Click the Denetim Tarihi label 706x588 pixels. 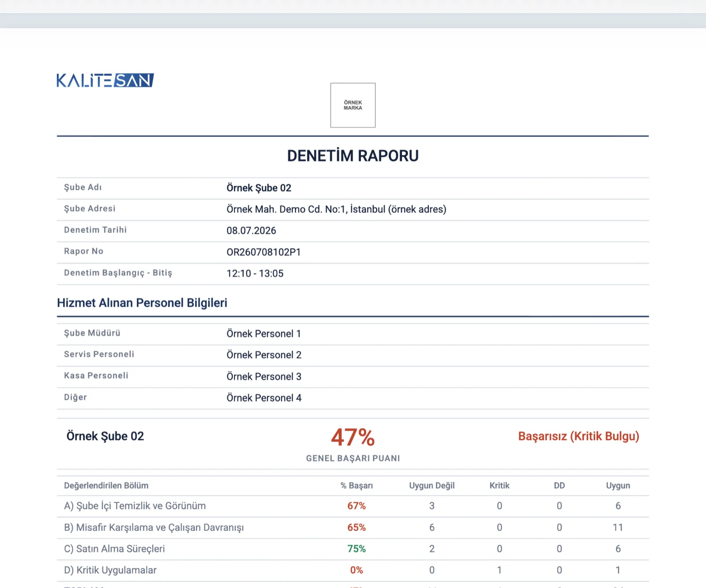[x=95, y=230]
